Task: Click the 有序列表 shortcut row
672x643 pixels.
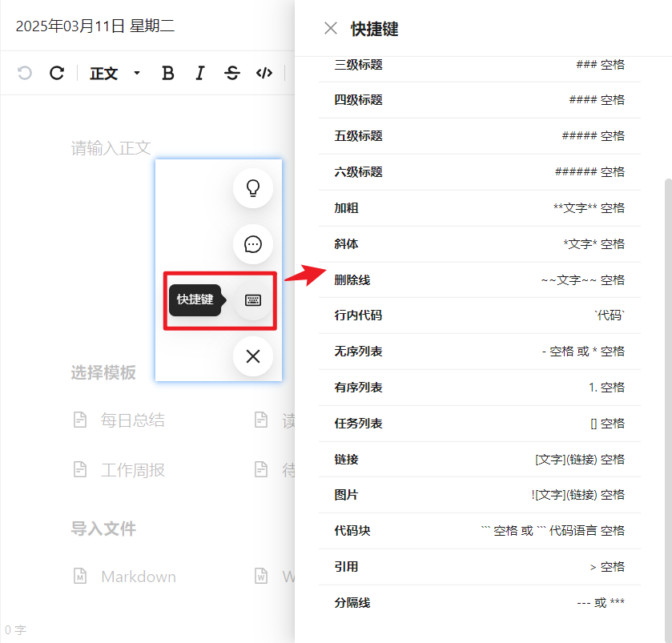Action: [x=480, y=388]
